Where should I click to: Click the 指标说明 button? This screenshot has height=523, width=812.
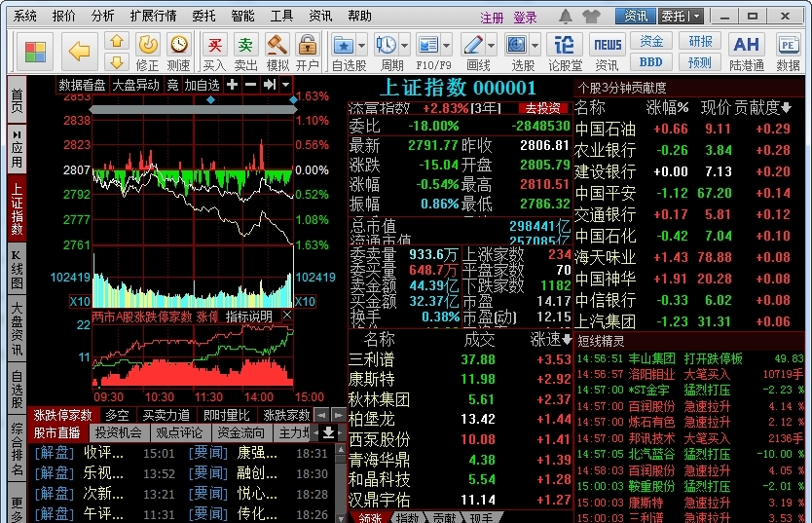(248, 317)
